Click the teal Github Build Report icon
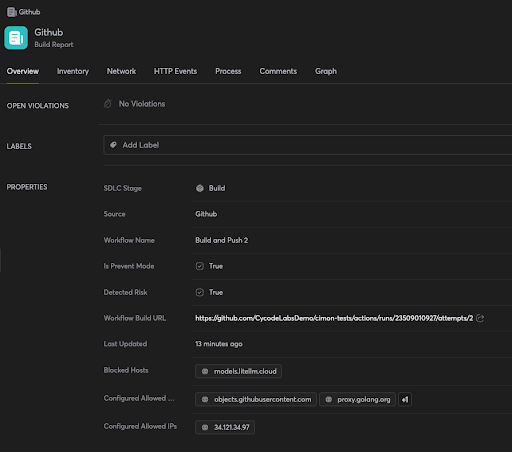Screen dimensions: 512x452 [x=16, y=38]
